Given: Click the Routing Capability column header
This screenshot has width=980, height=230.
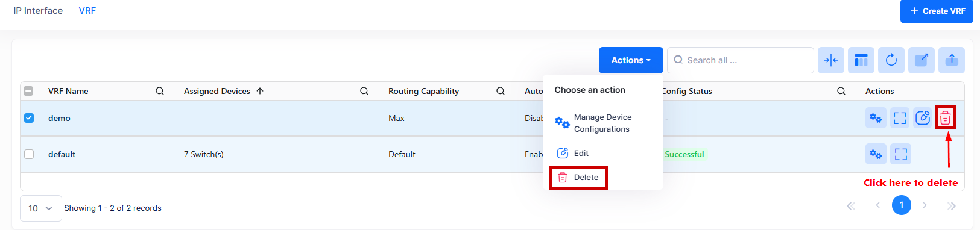Looking at the screenshot, I should (x=423, y=91).
